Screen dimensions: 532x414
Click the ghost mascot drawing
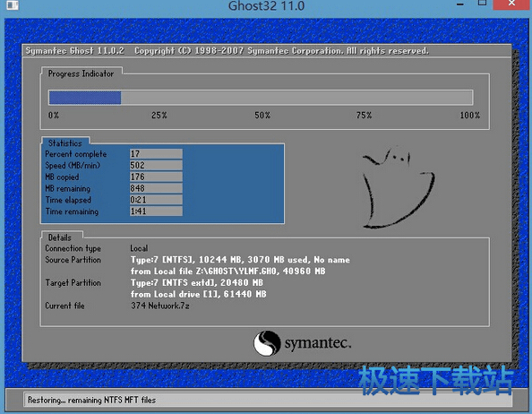(x=399, y=187)
